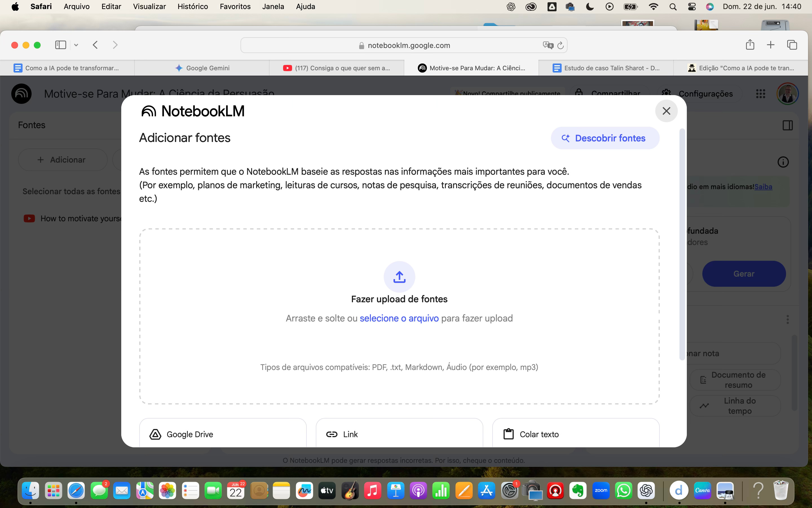The height and width of the screenshot is (508, 812).
Task: Open Spotlight search in menu bar
Action: (x=673, y=6)
